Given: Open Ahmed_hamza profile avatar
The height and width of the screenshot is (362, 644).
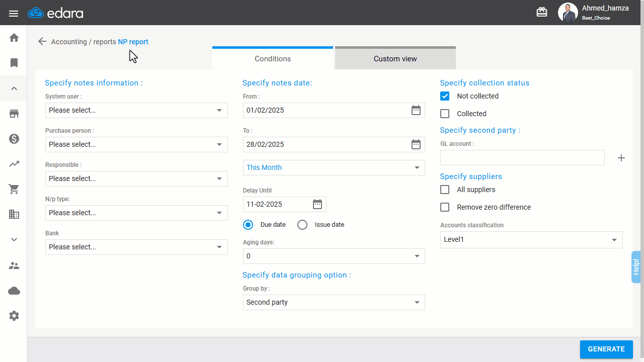Looking at the screenshot, I should (568, 13).
